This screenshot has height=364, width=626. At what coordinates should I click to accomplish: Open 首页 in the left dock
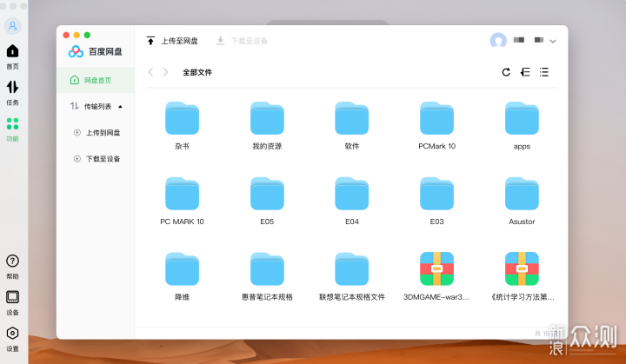(12, 56)
